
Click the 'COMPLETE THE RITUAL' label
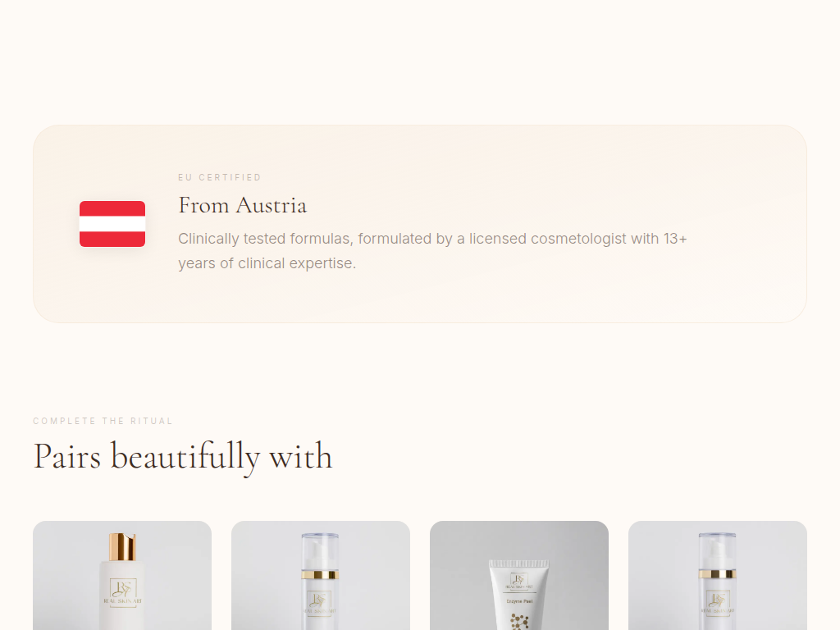click(103, 421)
